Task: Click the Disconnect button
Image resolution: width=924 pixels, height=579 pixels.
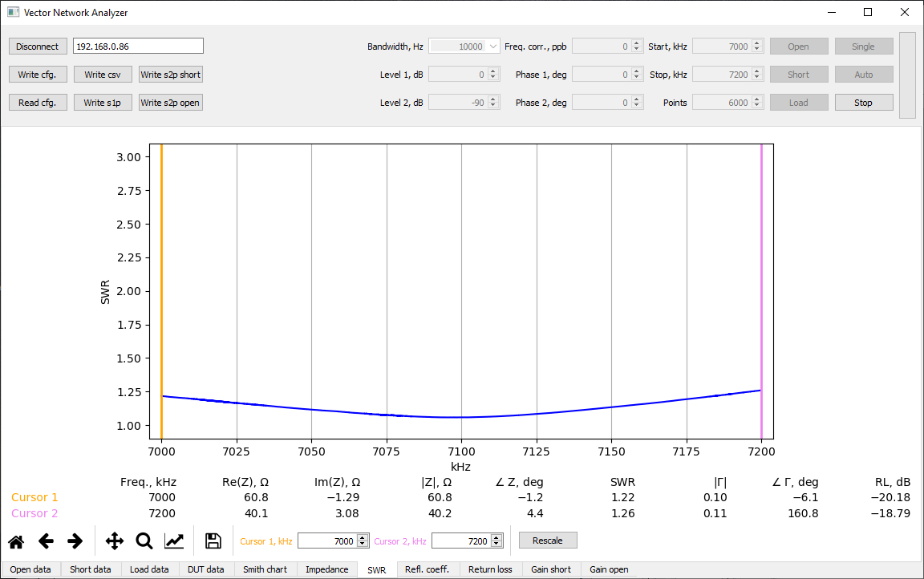Action: 38,46
